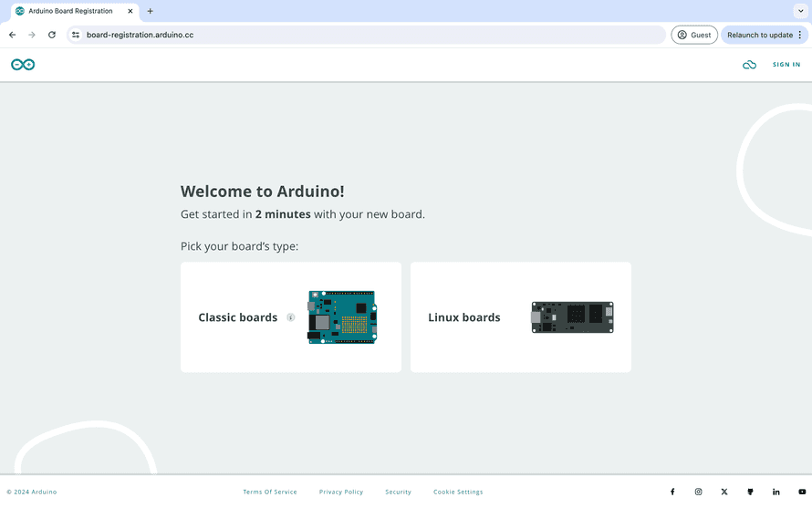Open the Arduino Cloud icon
Viewport: 812px width, 508px height.
pos(749,65)
